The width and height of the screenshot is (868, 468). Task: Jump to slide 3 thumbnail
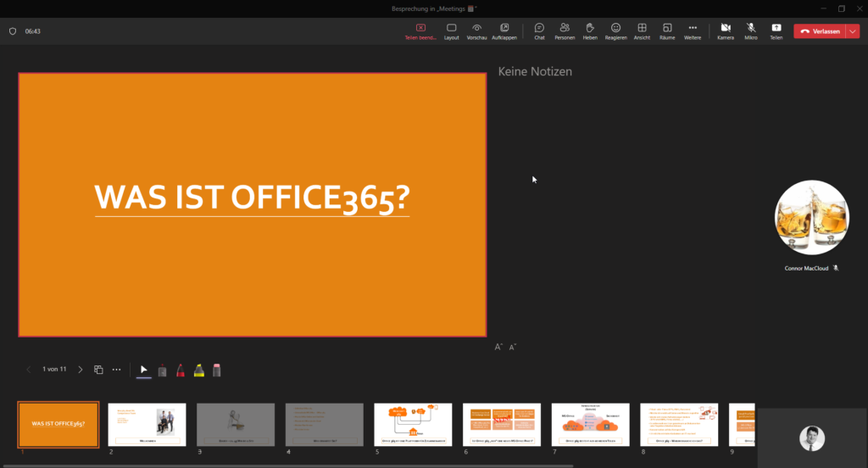236,424
